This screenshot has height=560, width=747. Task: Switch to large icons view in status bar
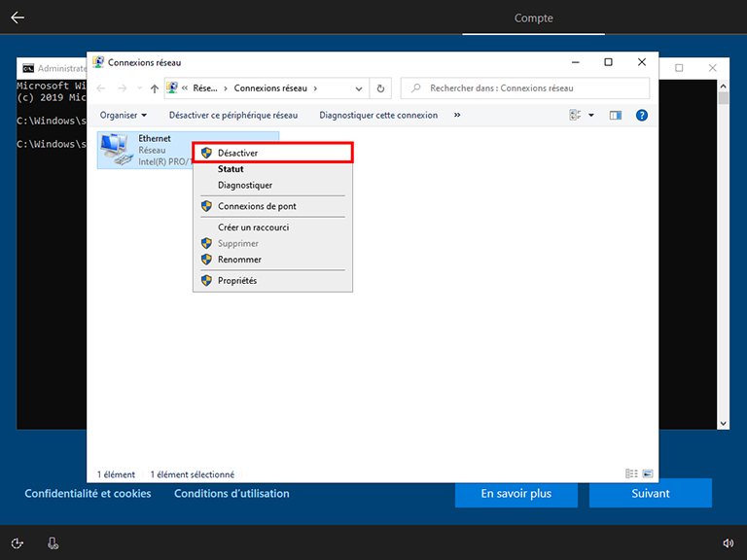[648, 474]
